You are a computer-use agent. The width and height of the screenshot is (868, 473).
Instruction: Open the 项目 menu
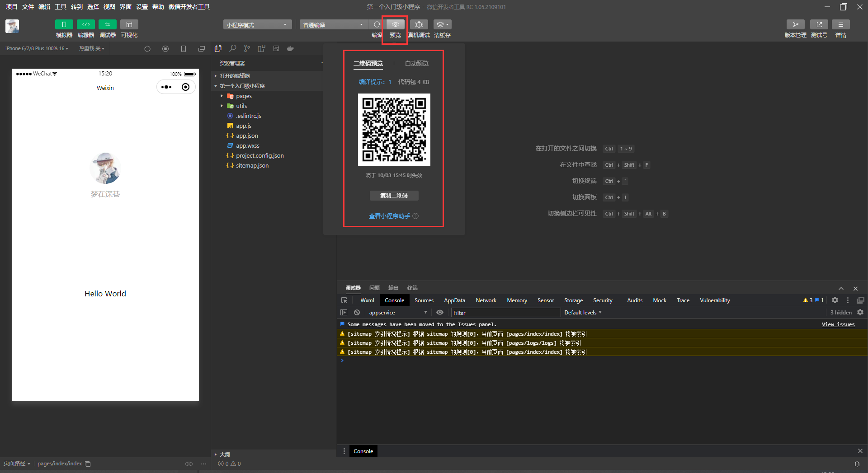coord(11,7)
